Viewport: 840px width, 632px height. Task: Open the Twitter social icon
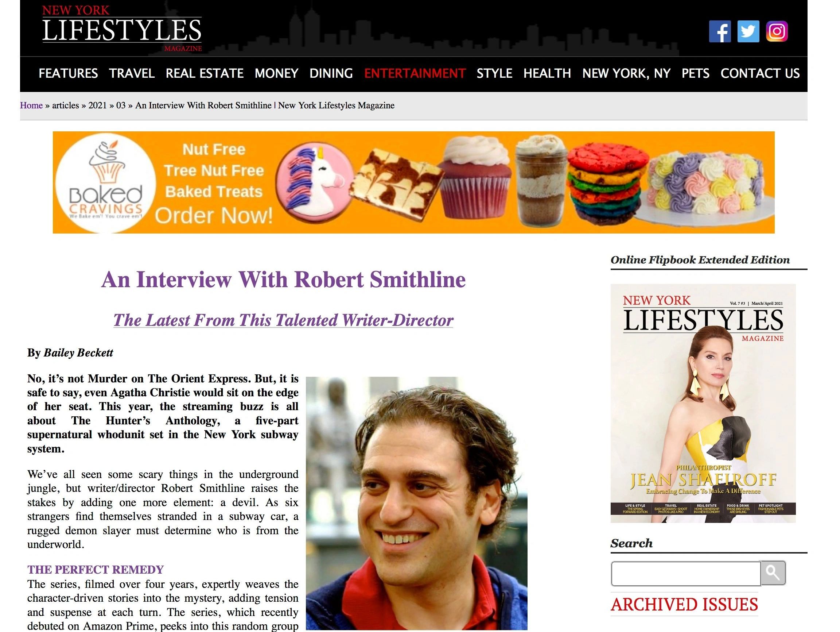[x=748, y=31]
